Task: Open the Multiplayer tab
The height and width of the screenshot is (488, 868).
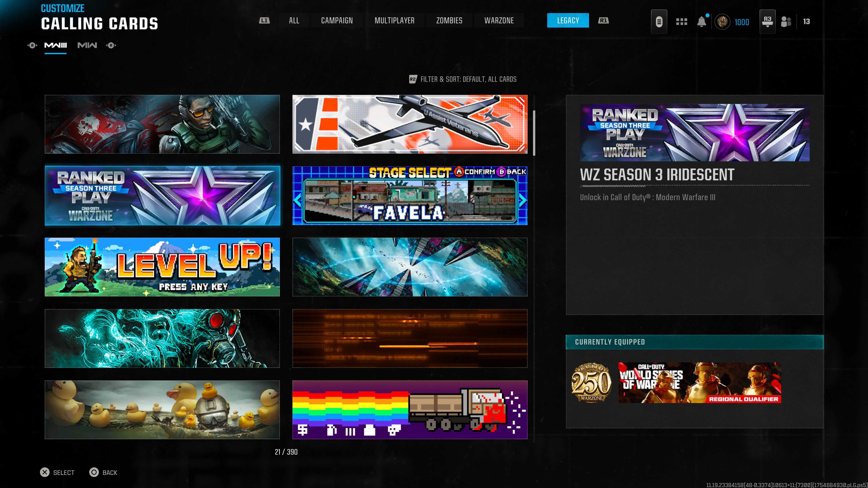Action: (x=394, y=21)
